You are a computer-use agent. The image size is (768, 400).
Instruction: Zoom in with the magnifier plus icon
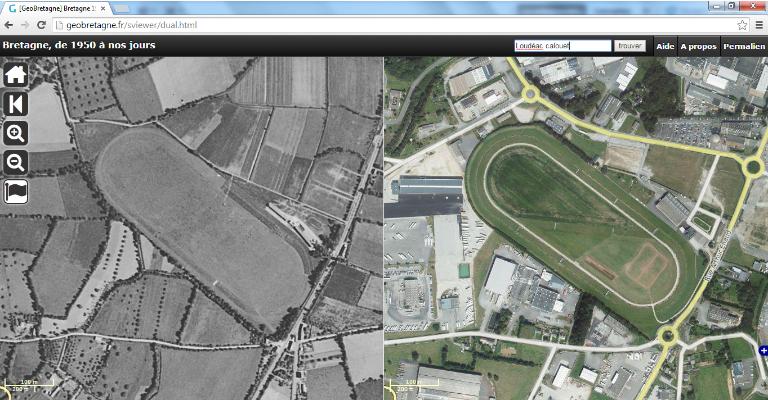[16, 133]
